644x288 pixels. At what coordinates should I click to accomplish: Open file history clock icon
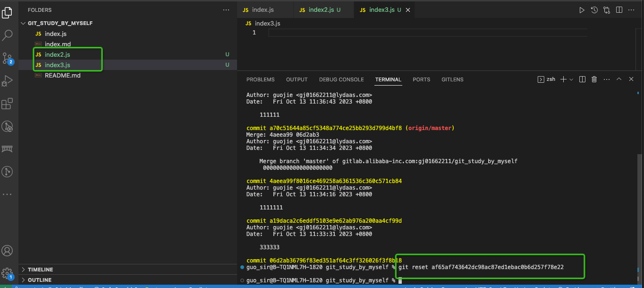tap(594, 10)
